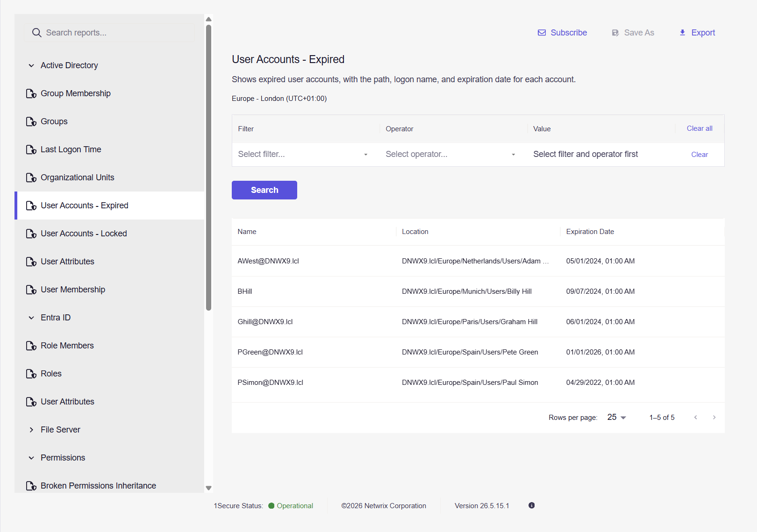This screenshot has height=532, width=757.
Task: Open the Group Membership report
Action: point(76,93)
